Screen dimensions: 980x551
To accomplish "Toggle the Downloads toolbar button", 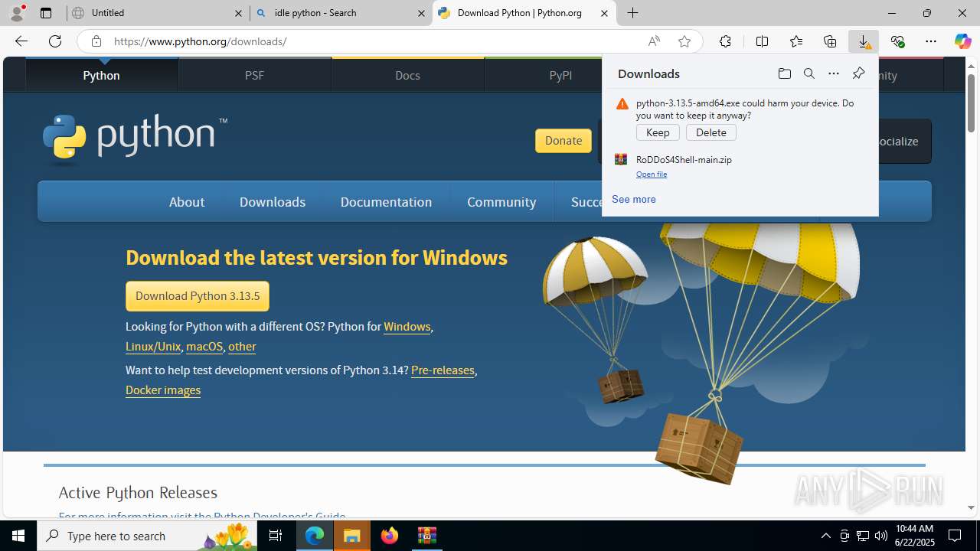I will 864,41.
